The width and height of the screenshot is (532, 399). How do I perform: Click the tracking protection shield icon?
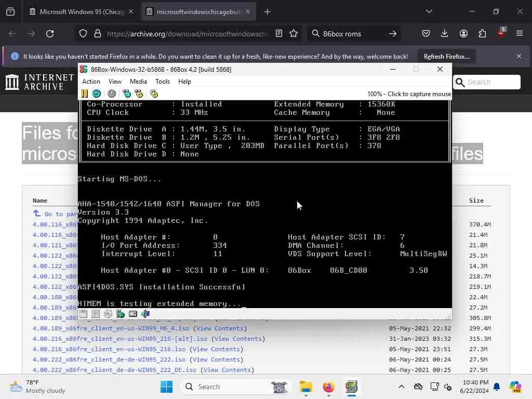(x=83, y=34)
